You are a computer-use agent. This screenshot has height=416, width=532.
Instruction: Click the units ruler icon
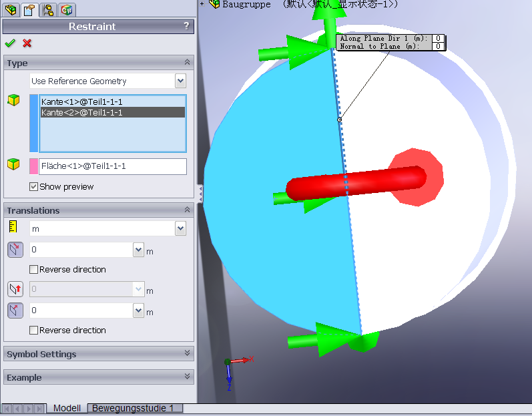click(13, 226)
